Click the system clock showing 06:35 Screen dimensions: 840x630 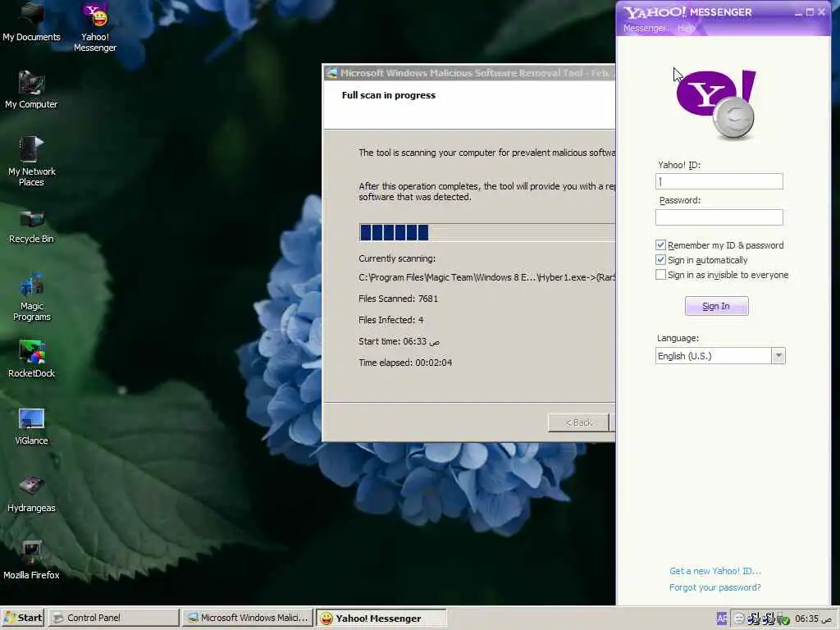[813, 619]
